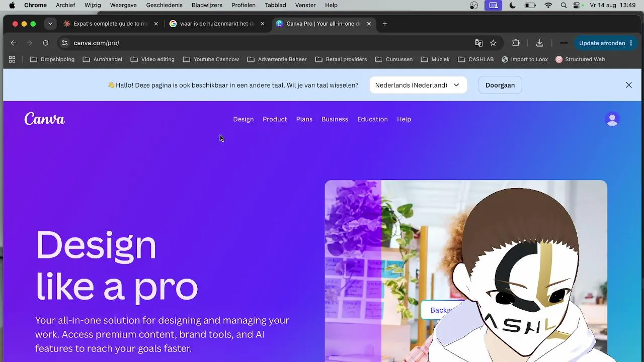Viewport: 644px width, 362px height.
Task: Open Canva's Education navigation menu
Action: 372,119
